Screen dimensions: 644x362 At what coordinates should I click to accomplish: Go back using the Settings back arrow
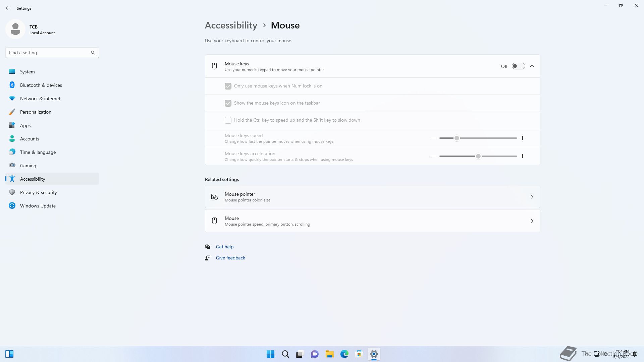coord(8,8)
